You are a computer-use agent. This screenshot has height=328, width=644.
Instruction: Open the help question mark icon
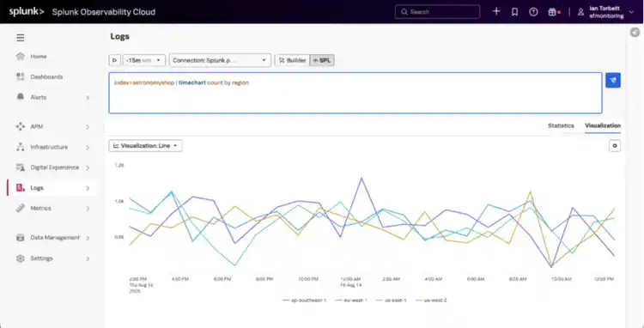click(533, 12)
